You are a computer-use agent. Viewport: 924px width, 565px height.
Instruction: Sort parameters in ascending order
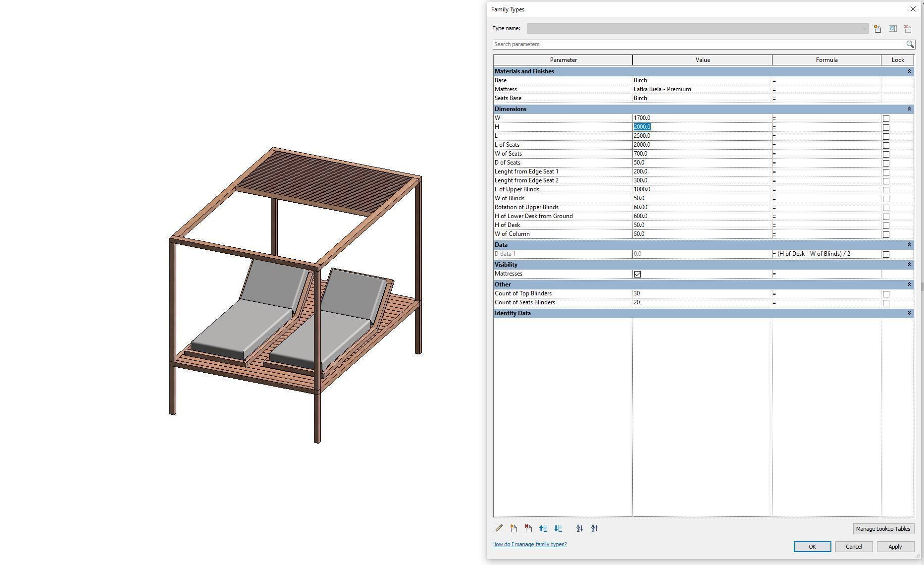580,528
